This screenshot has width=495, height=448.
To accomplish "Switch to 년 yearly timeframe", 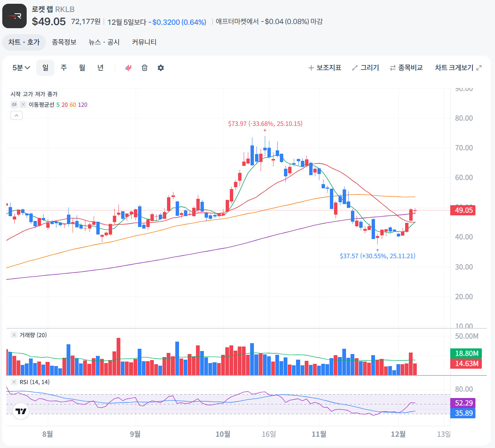I will tap(100, 68).
